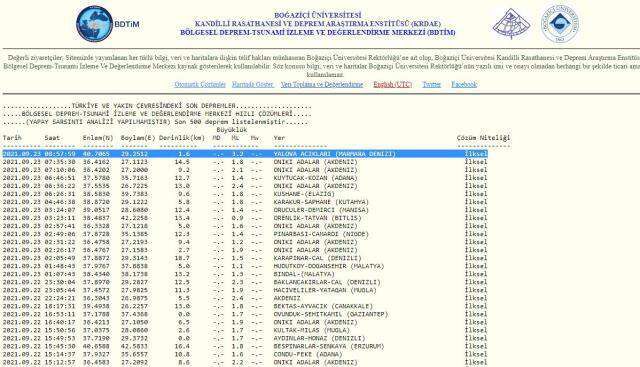This screenshot has width=640, height=367.
Task: Click the KANDİLLİ RASATHANESİ institute heading line
Action: point(318,24)
